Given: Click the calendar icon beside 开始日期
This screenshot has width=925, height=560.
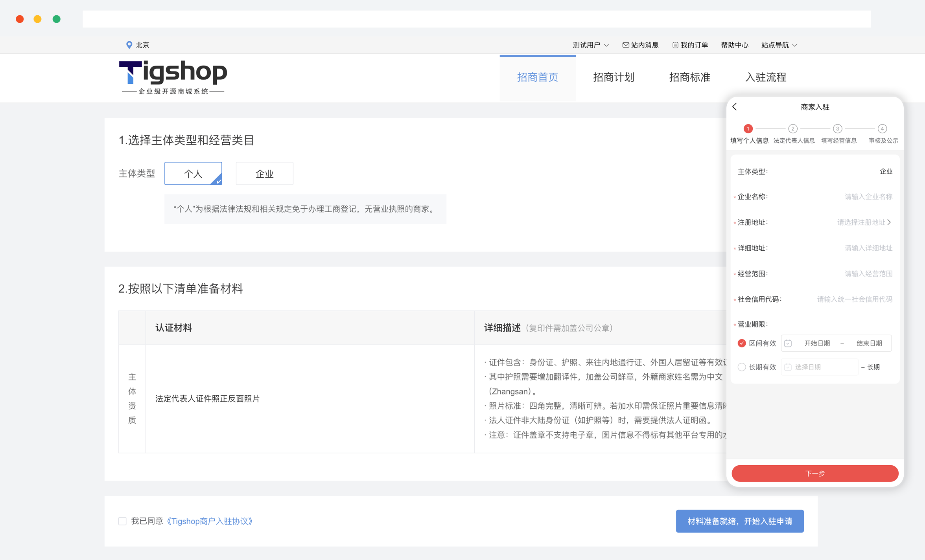Looking at the screenshot, I should [x=788, y=343].
